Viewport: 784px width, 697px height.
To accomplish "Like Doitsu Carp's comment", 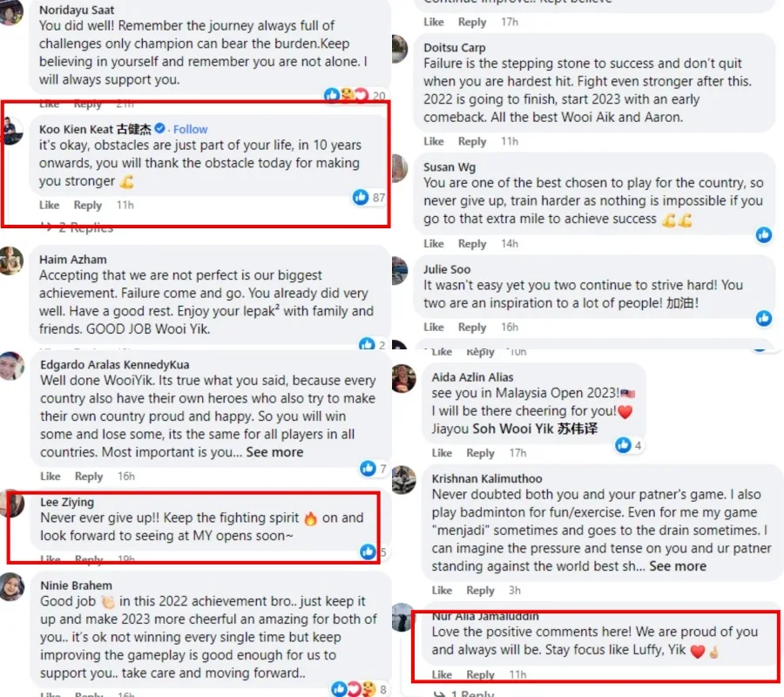I will (x=434, y=141).
